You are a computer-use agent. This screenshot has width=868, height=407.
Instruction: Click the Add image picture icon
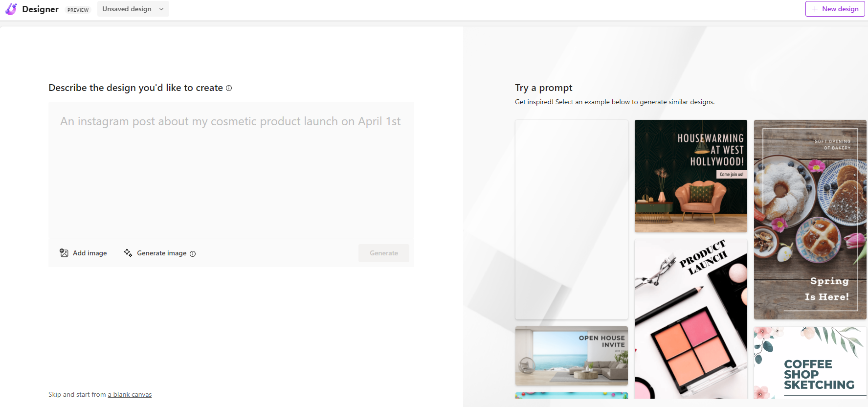64,253
